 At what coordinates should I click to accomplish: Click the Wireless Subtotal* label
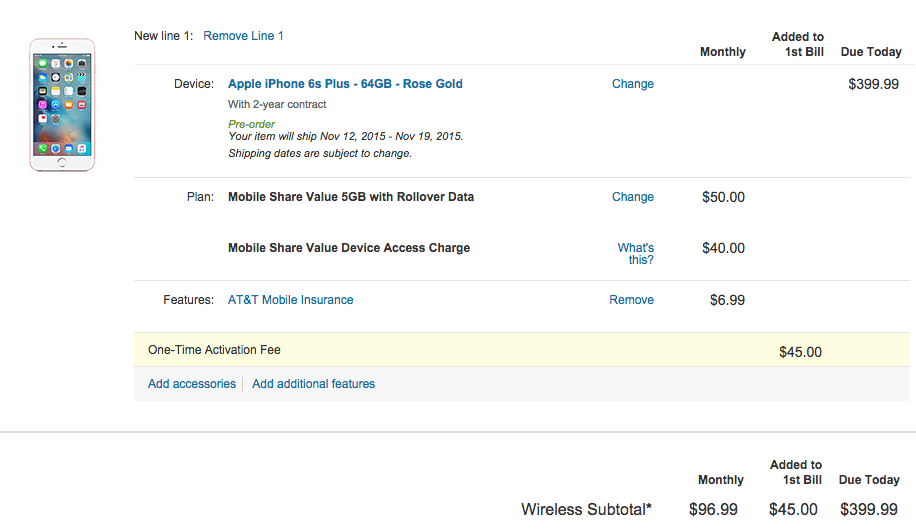coord(586,509)
